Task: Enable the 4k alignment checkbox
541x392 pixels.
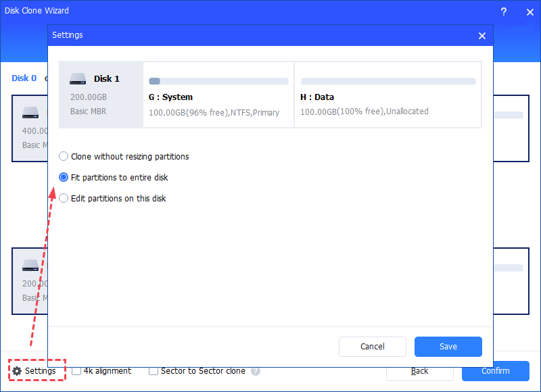Action: point(76,371)
